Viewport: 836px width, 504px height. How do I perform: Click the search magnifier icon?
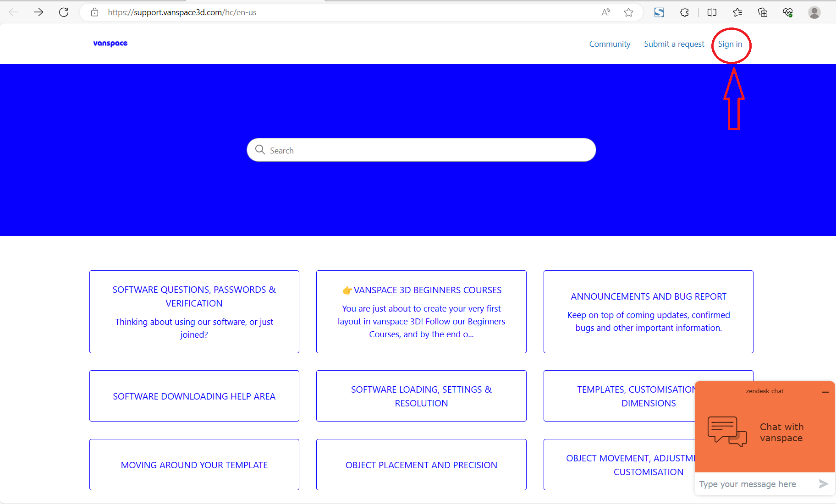[x=260, y=150]
